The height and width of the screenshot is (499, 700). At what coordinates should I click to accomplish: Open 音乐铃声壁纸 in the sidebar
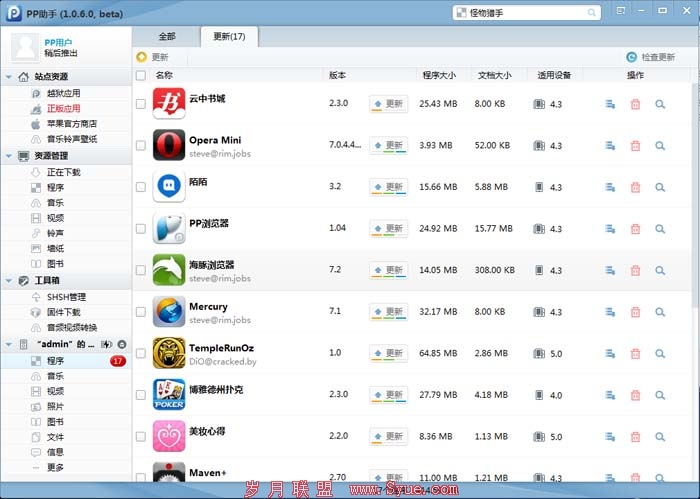pyautogui.click(x=71, y=139)
